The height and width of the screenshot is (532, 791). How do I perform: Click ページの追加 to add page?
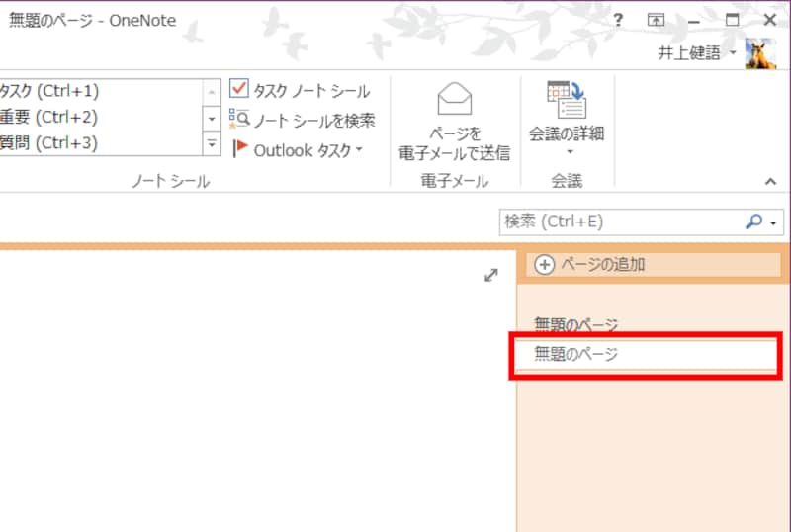653,264
